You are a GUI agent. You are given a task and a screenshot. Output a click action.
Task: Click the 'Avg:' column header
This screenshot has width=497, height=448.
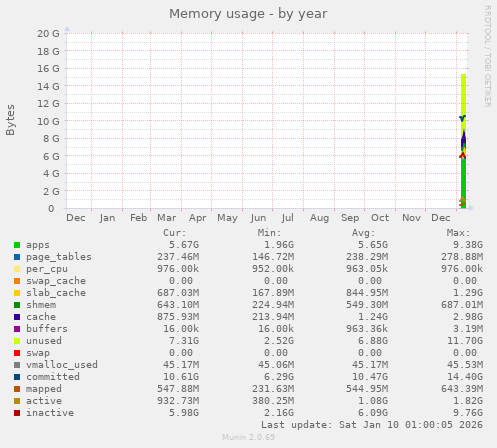[364, 233]
